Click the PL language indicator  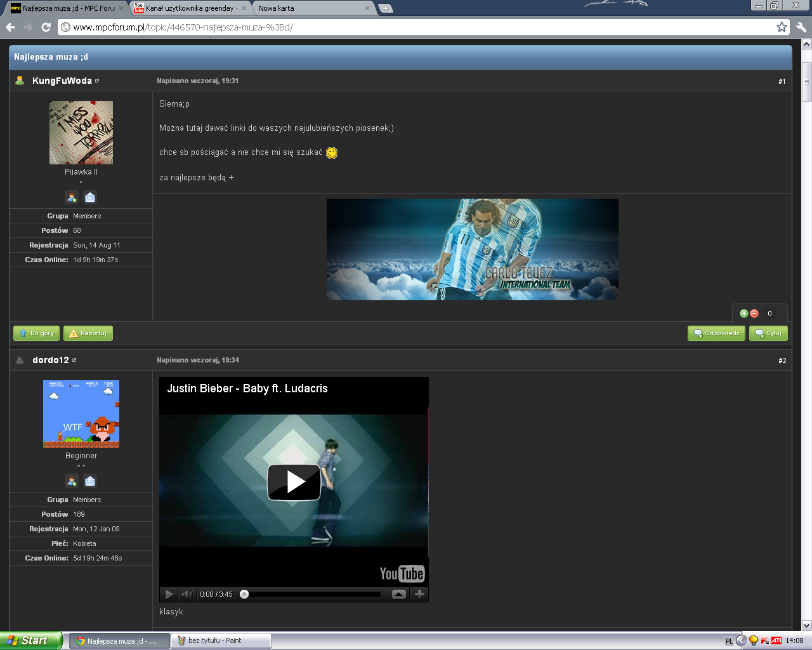(729, 641)
